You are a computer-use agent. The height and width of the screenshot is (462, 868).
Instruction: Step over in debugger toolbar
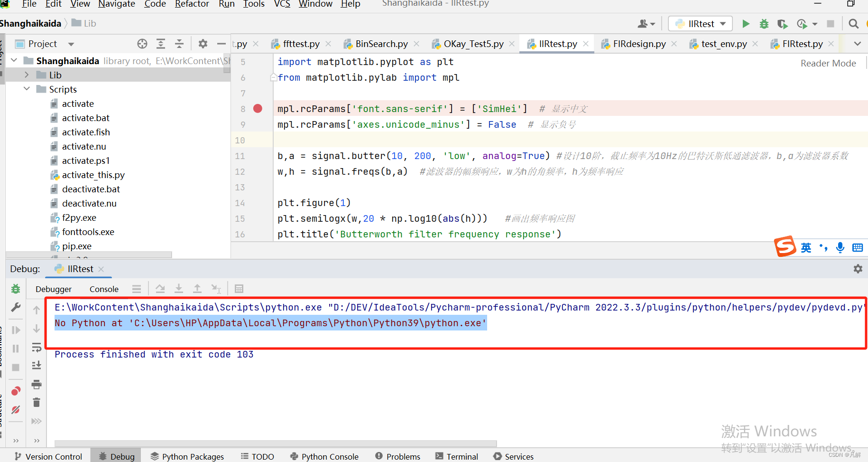coord(160,289)
